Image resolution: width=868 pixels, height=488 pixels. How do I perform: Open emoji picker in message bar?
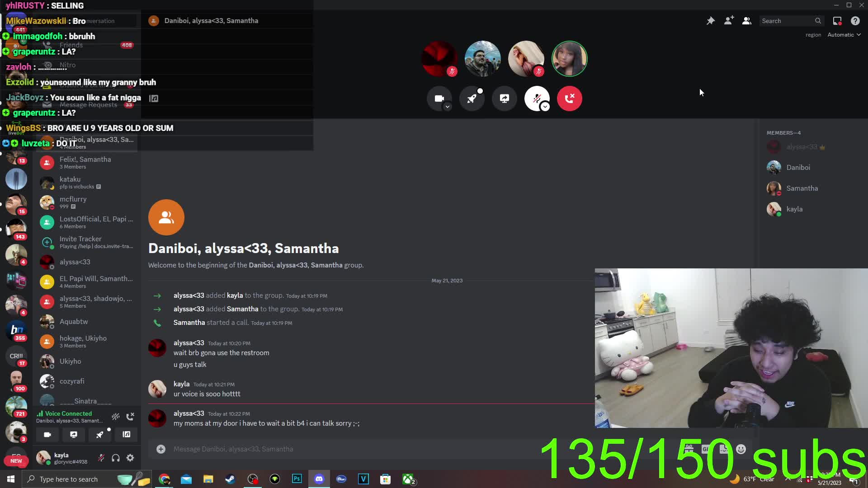[741, 449]
